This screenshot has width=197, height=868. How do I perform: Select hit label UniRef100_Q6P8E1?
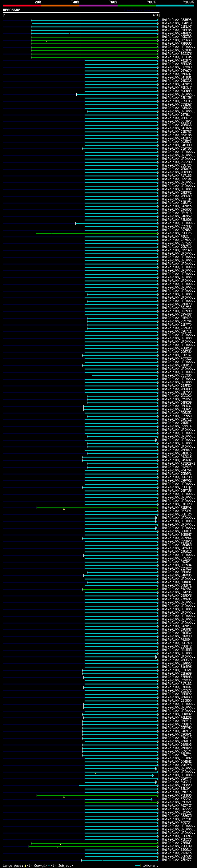click(177, 531)
